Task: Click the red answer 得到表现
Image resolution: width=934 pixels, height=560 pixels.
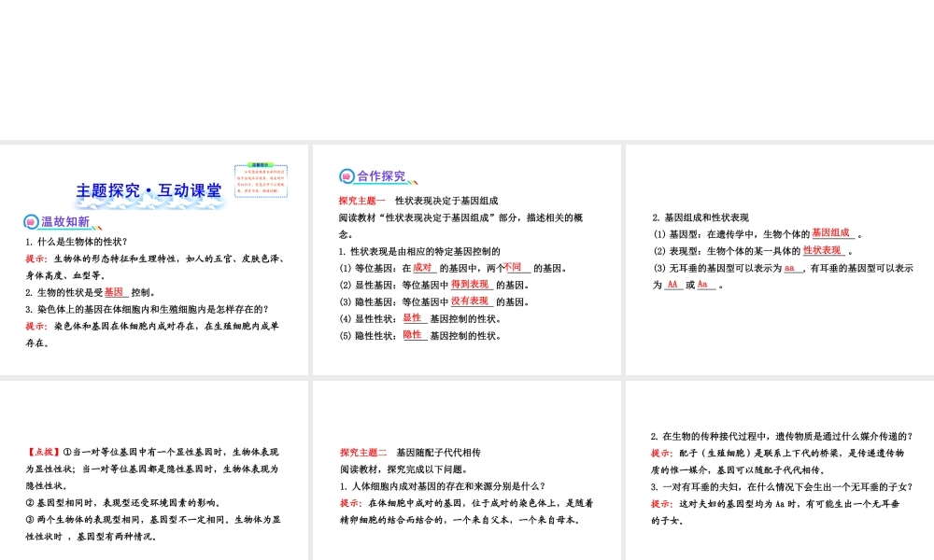Action: [x=470, y=284]
